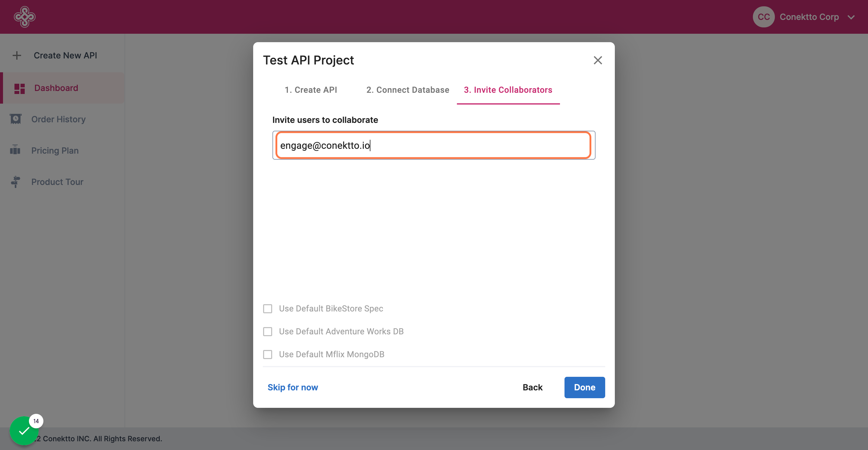The height and width of the screenshot is (450, 868).
Task: Toggle Use Default Mflix MongoDB checkbox
Action: [x=268, y=354]
